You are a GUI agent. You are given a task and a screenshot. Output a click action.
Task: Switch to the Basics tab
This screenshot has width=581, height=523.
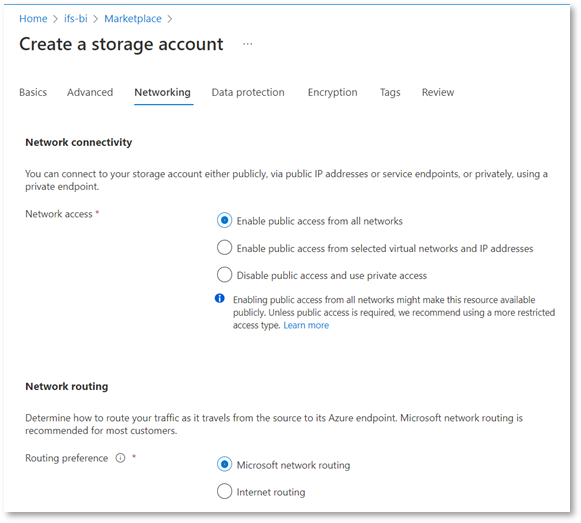click(33, 92)
